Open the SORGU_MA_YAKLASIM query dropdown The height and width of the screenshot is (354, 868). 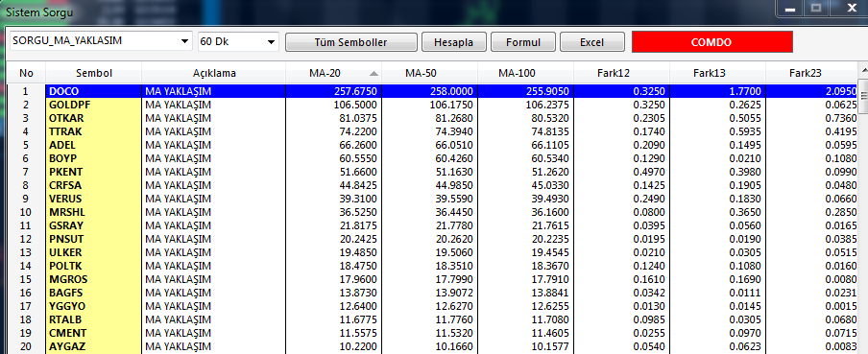[x=101, y=41]
